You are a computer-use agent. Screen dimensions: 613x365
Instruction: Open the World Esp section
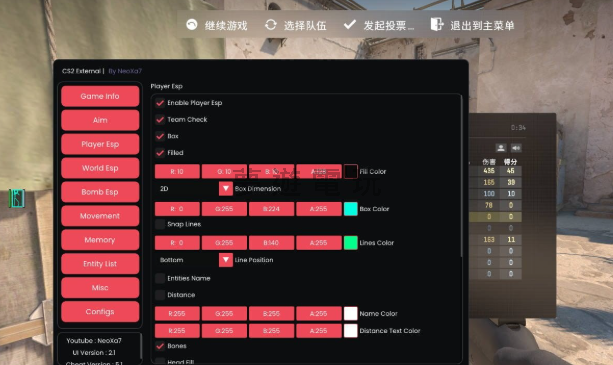click(100, 168)
